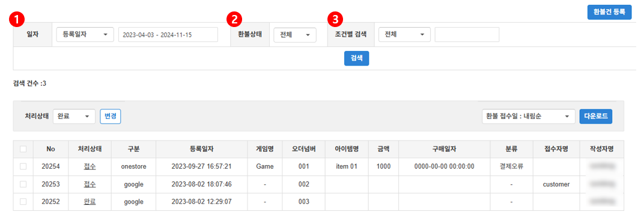Image resolution: width=644 pixels, height=218 pixels.
Task: Click the red number 3 marker
Action: 336,18
